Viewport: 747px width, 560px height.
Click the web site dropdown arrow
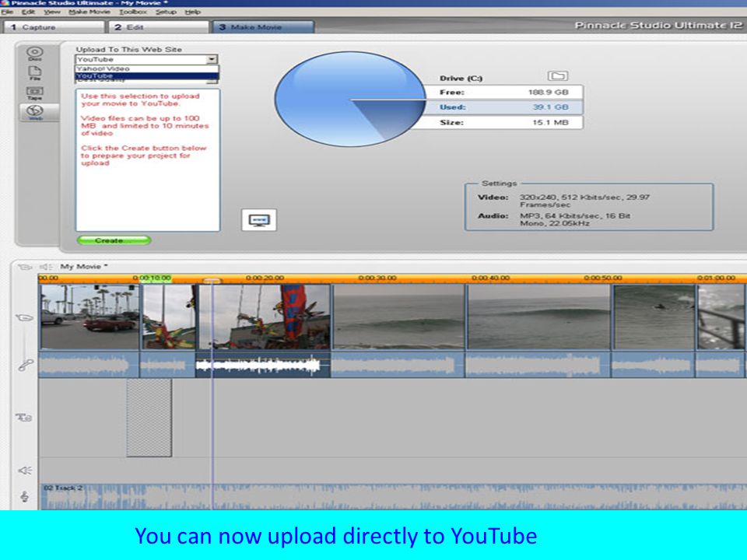[x=212, y=60]
